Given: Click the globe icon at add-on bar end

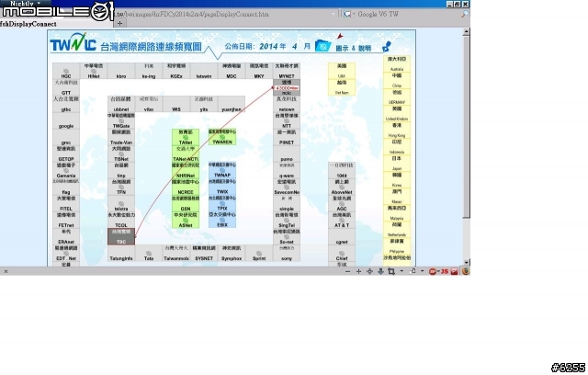Looking at the screenshot, I should 466,271.
